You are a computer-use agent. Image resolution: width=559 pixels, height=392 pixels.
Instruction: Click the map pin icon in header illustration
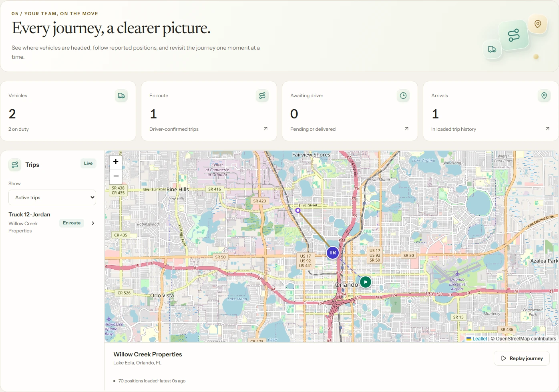coord(538,24)
